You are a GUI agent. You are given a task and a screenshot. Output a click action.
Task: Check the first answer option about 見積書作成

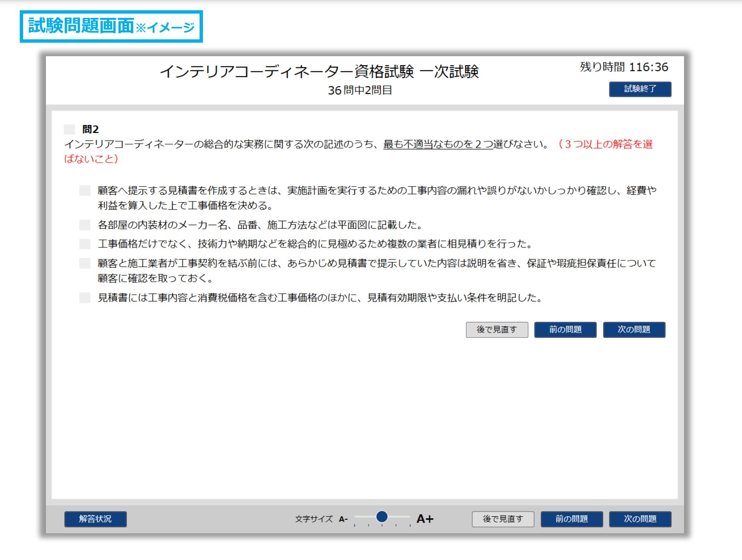coord(85,191)
